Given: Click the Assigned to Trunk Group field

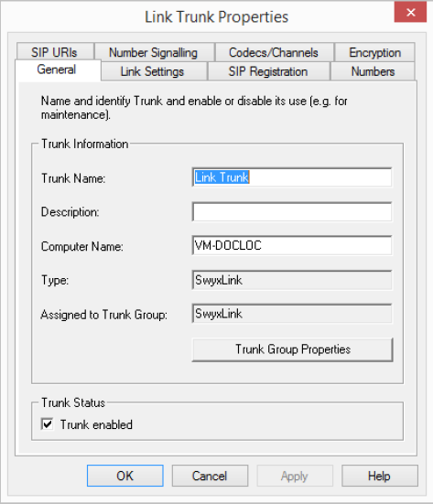Looking at the screenshot, I should [x=292, y=314].
